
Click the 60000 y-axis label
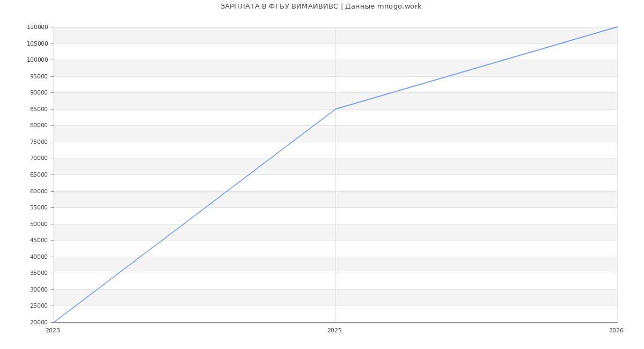(x=39, y=192)
